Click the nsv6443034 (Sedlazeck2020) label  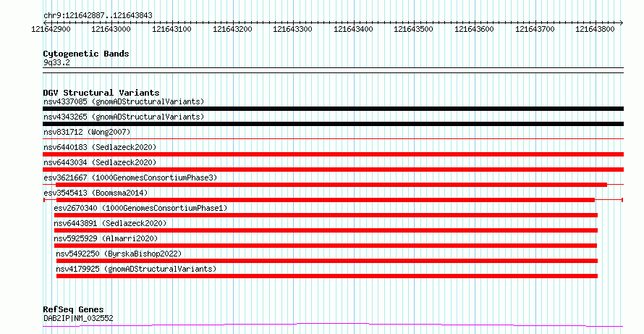100,162
